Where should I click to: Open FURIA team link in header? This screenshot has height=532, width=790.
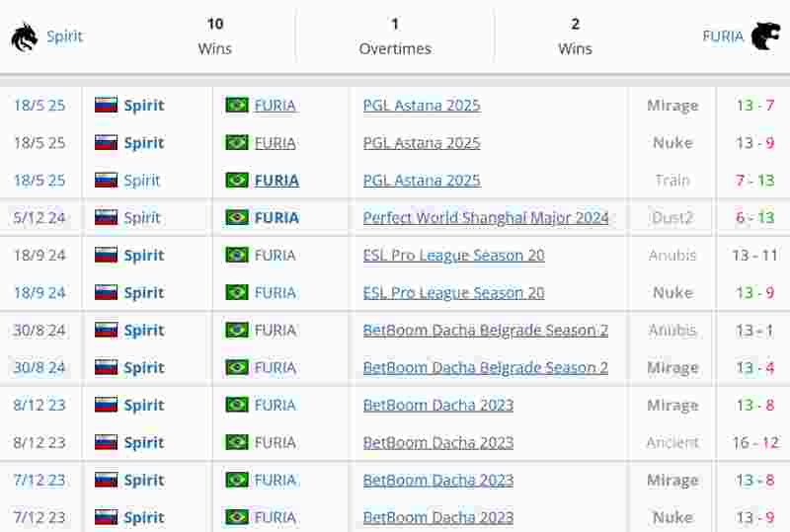pos(723,37)
